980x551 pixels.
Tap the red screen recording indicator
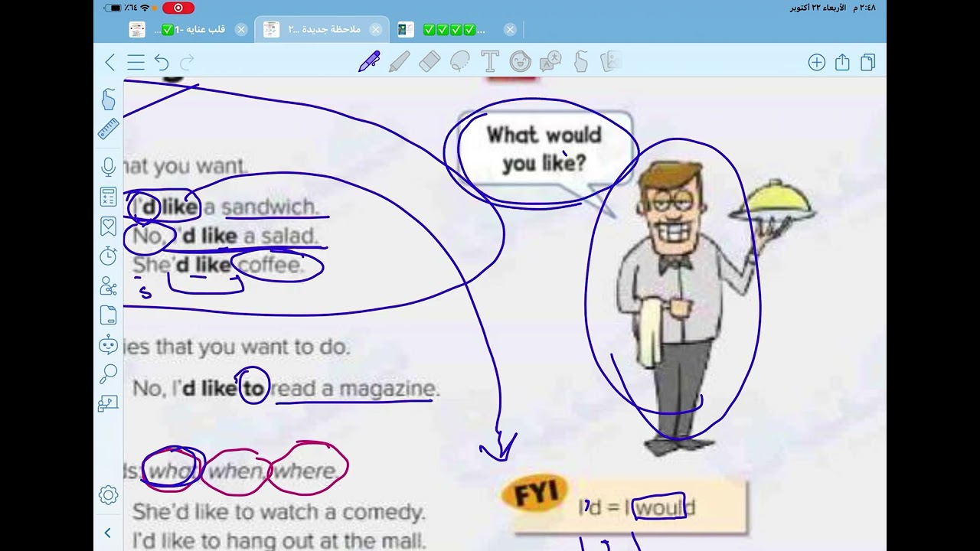pos(178,8)
